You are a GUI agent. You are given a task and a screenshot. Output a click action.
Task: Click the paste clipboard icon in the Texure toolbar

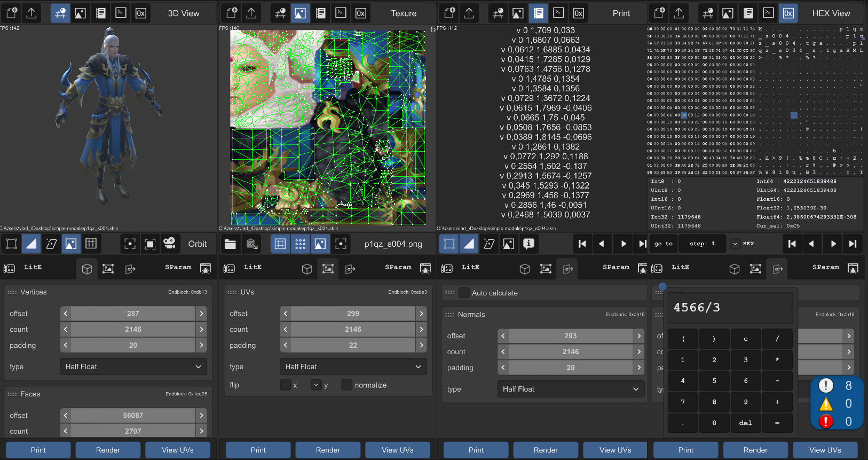point(252,244)
